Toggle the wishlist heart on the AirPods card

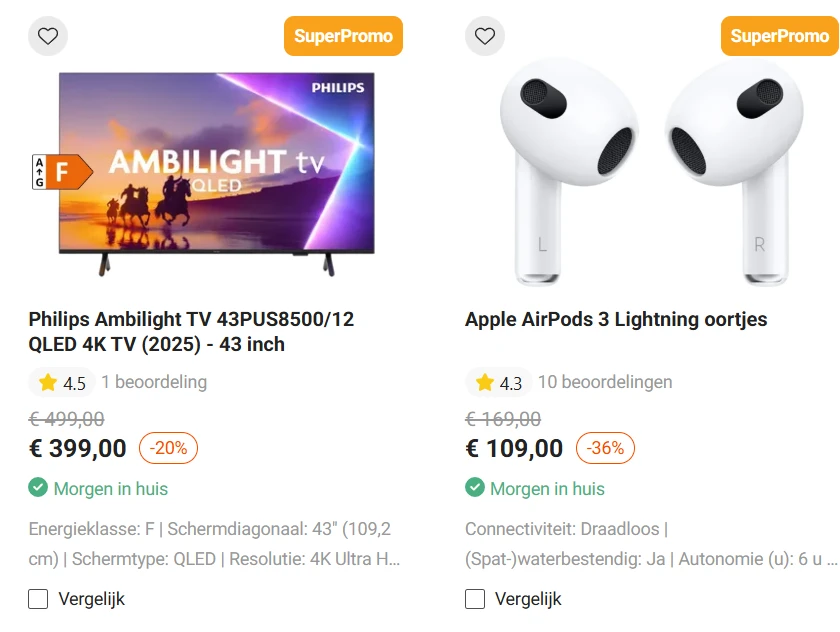tap(485, 36)
